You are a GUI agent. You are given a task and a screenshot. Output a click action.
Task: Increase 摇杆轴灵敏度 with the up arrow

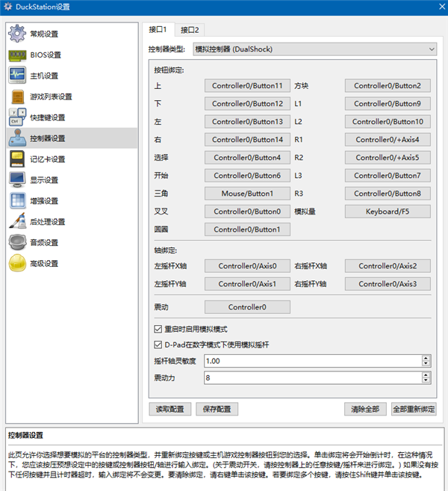point(426,358)
